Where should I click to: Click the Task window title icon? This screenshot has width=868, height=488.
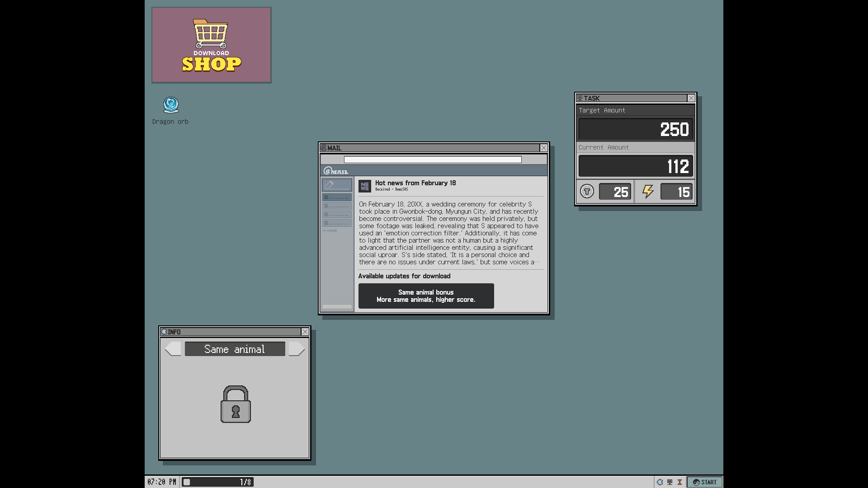[580, 98]
